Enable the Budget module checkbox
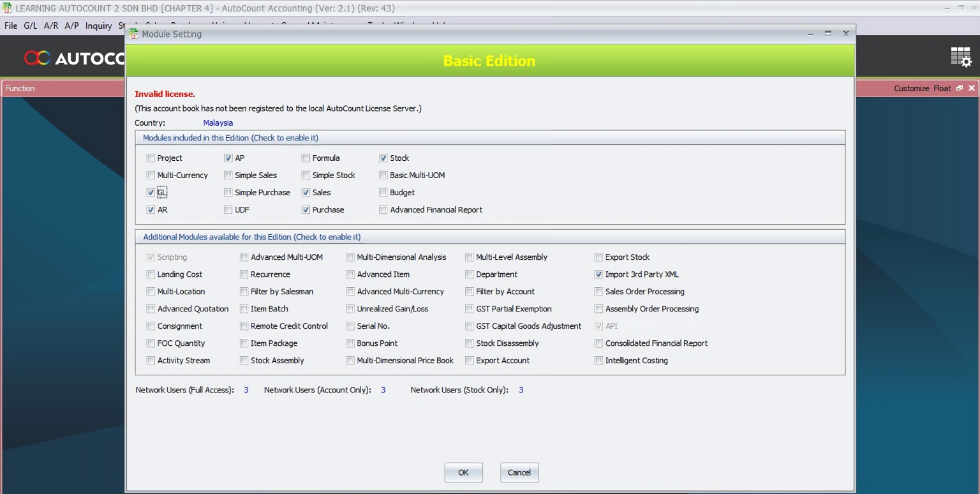 point(383,192)
